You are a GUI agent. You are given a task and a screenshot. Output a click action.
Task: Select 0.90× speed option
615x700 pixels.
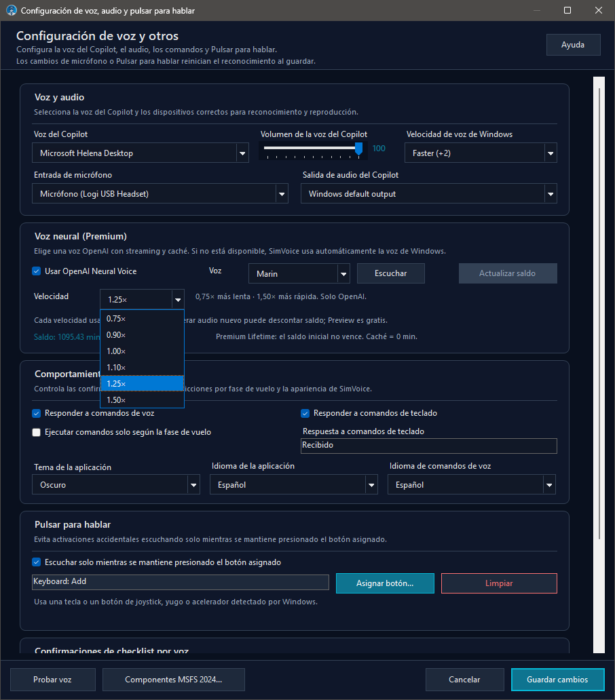click(142, 335)
